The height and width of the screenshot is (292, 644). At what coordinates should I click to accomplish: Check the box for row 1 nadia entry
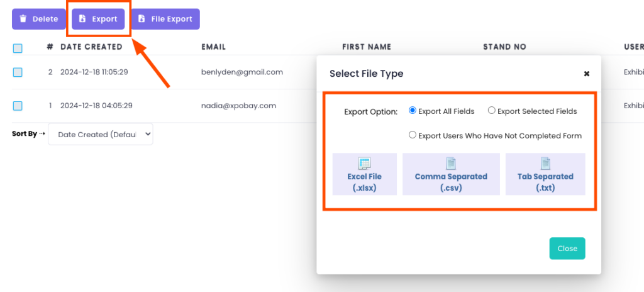tap(18, 106)
